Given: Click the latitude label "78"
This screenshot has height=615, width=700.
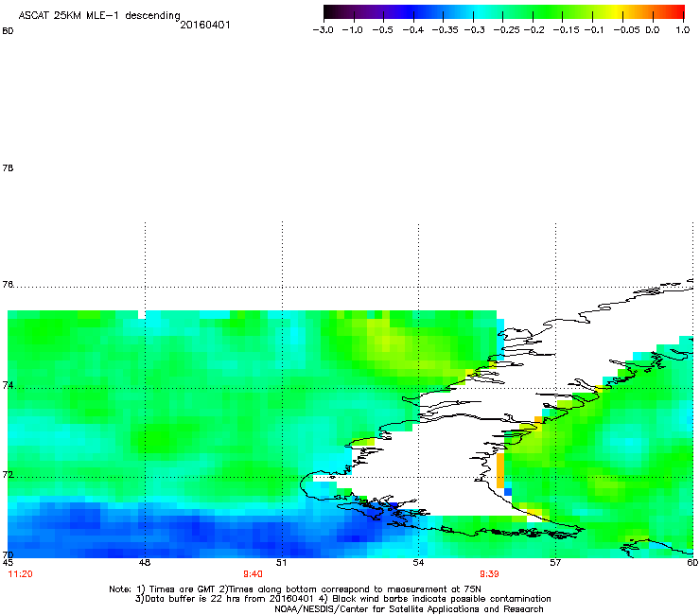Looking at the screenshot, I should [x=8, y=167].
